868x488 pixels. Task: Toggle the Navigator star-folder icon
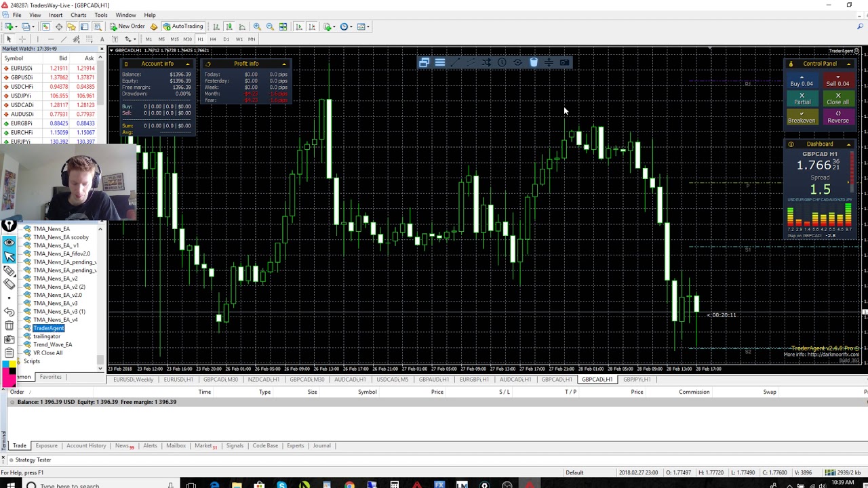[71, 26]
